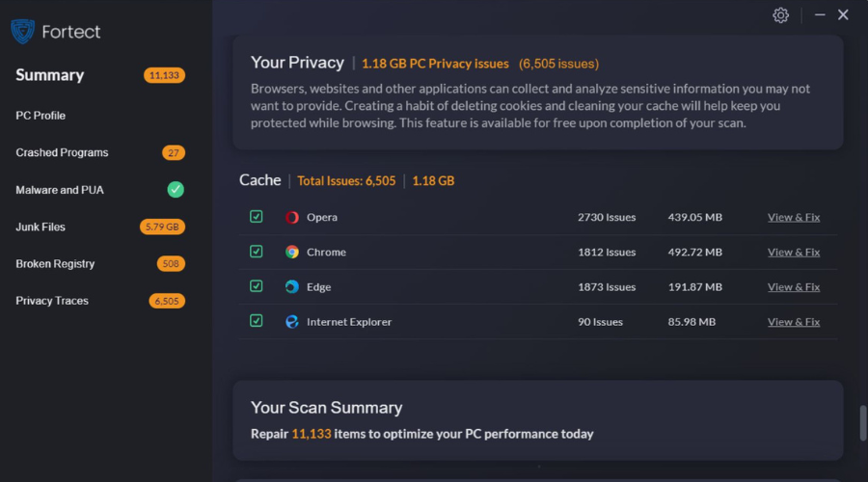868x482 pixels.
Task: Click the 85.98 MB value
Action: (692, 322)
